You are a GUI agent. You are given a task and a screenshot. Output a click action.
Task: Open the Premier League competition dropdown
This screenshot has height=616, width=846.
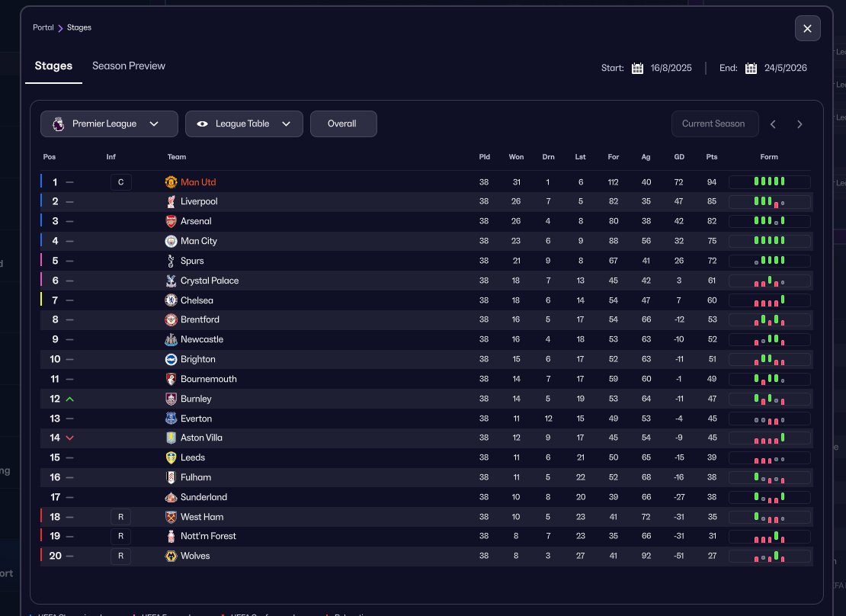click(x=109, y=124)
